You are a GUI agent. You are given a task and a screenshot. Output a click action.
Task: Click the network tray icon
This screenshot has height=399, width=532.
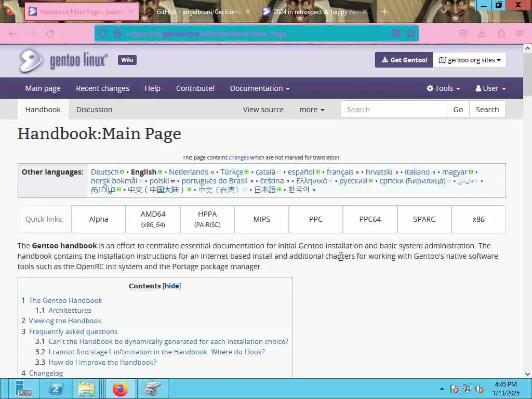(x=467, y=389)
